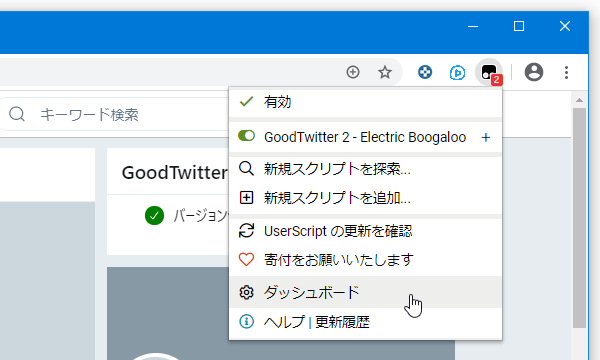Choose UserScript の更新を確認

365,231
